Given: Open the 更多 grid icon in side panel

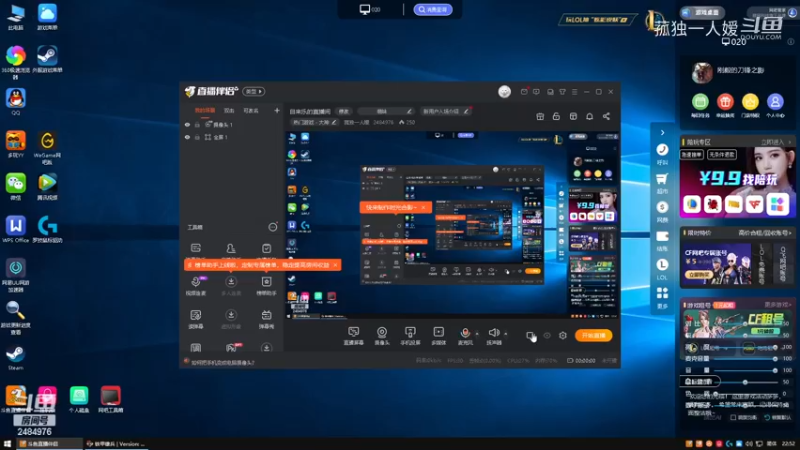Looking at the screenshot, I should [x=662, y=298].
